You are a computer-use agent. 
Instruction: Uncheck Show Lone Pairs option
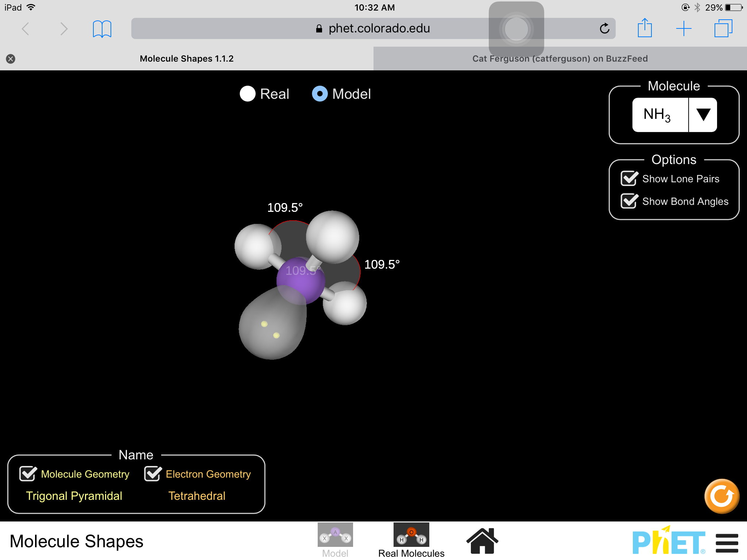tap(629, 179)
